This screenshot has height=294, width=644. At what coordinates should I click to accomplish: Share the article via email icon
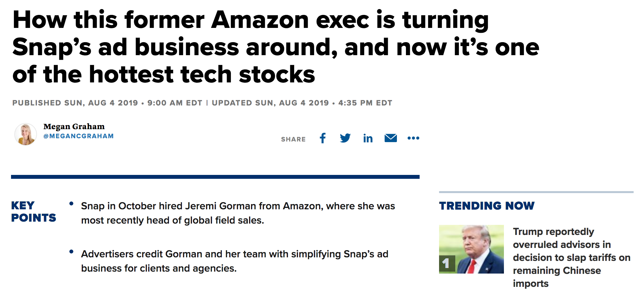click(390, 138)
